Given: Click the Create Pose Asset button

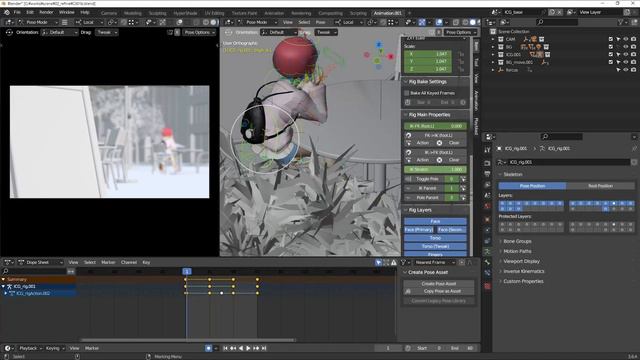Looking at the screenshot, I should (x=439, y=284).
